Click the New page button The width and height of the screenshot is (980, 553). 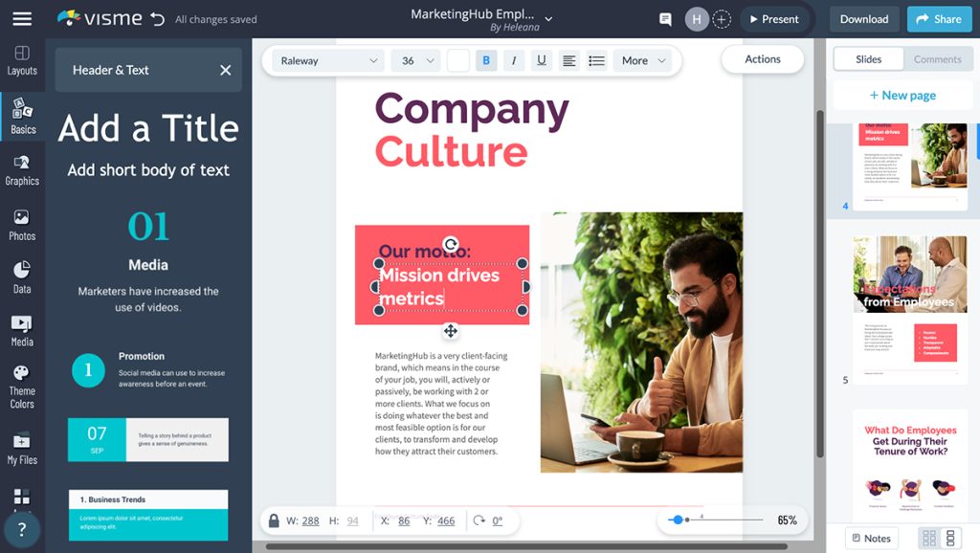point(902,95)
